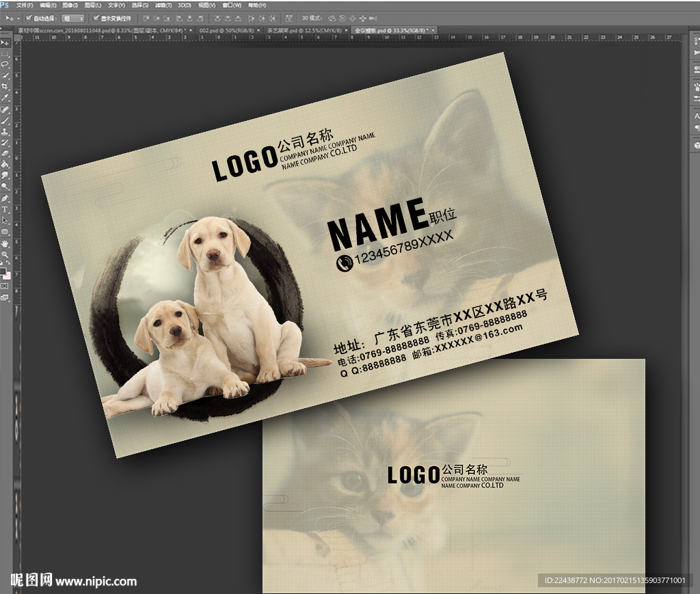Close the 茶艺展架.psd document tab
700x594 pixels.
346,30
